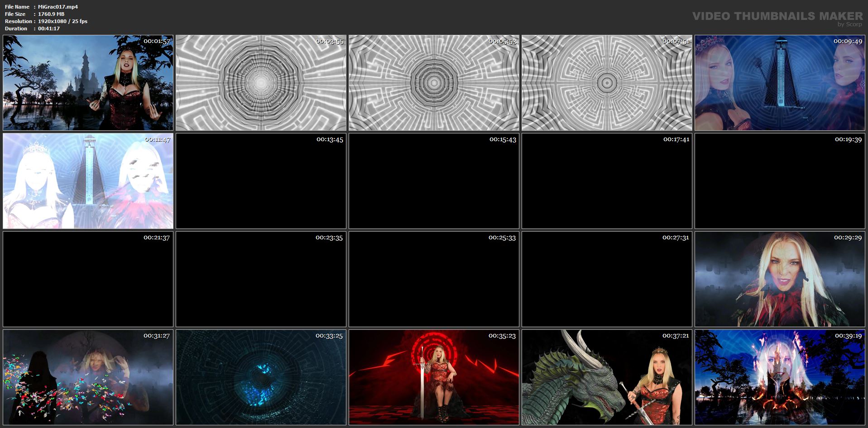Select the inverted-color thumbnail at 00:11:47
Viewport: 868px width, 428px height.
click(x=88, y=181)
